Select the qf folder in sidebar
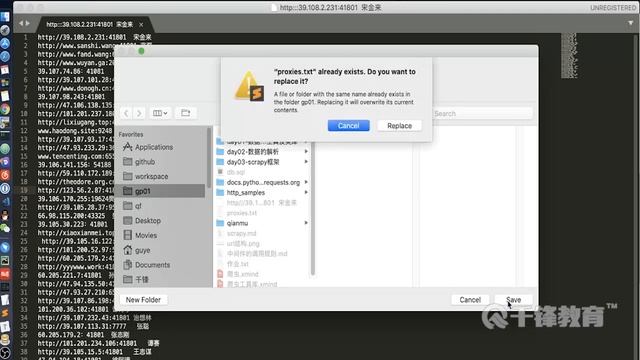Image resolution: width=640 pixels, height=360 pixels. (x=133, y=206)
